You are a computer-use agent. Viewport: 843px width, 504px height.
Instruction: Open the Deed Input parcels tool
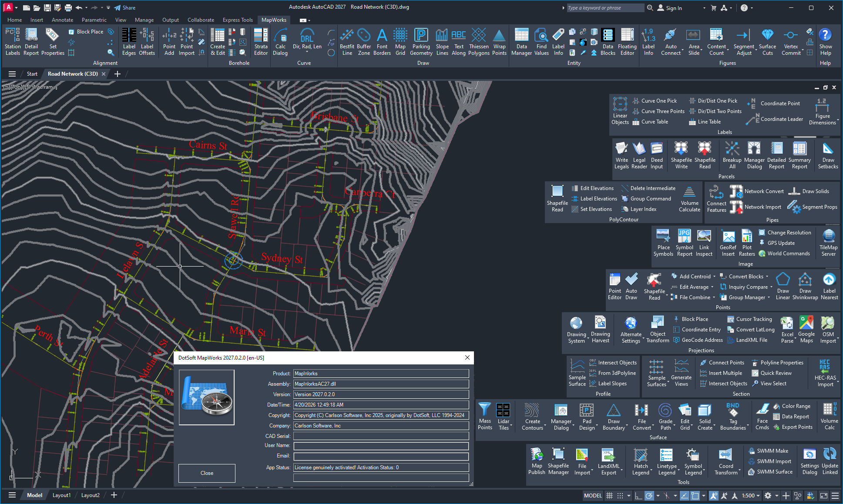click(657, 155)
